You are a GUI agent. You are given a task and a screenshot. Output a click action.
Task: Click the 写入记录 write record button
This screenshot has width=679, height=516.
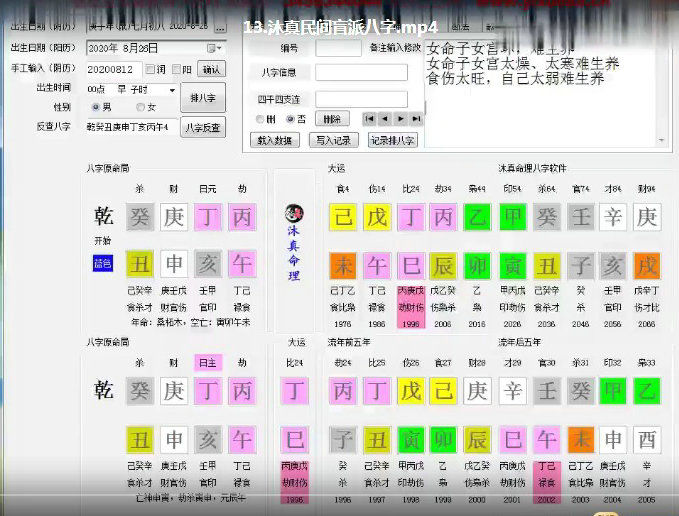(x=333, y=140)
